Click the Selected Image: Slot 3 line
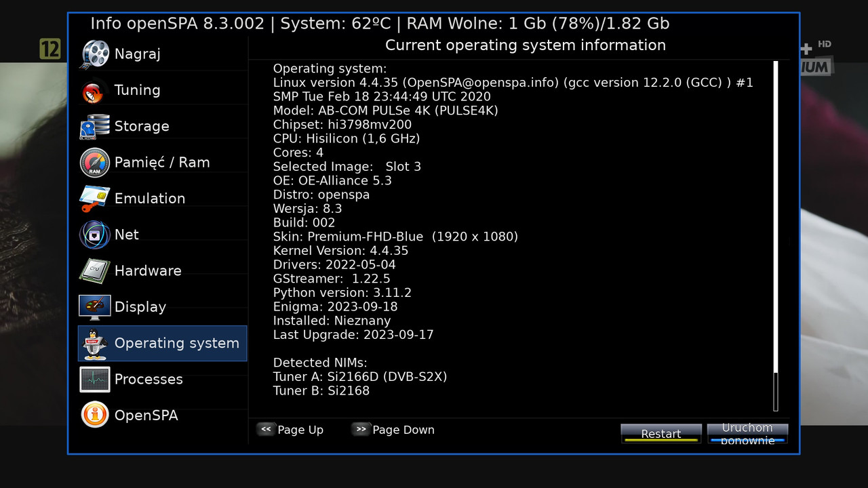This screenshot has width=868, height=488. pos(347,167)
